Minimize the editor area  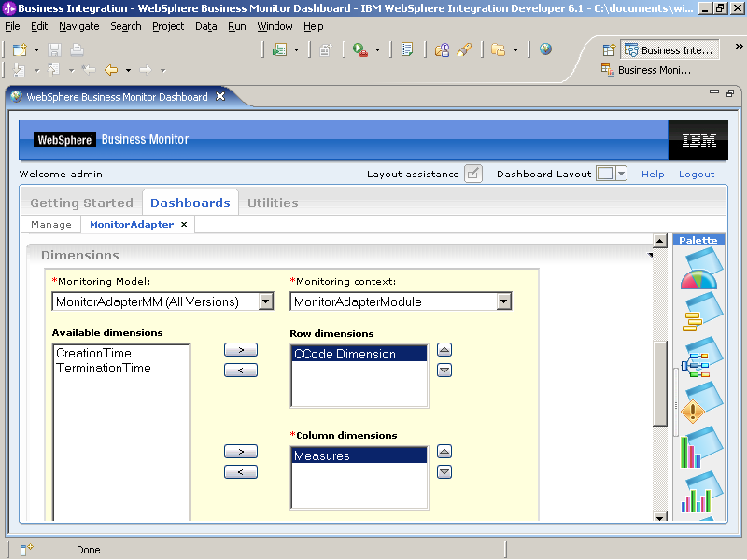[713, 92]
